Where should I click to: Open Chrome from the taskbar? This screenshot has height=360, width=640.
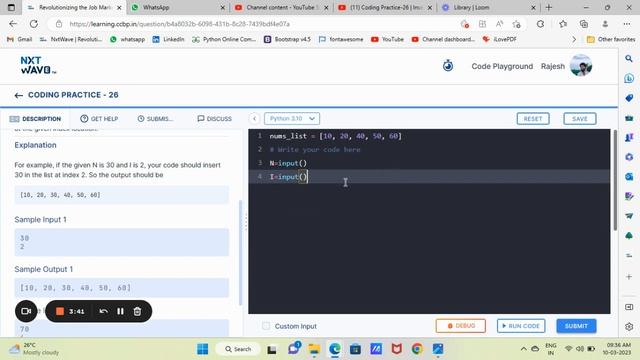coord(417,349)
